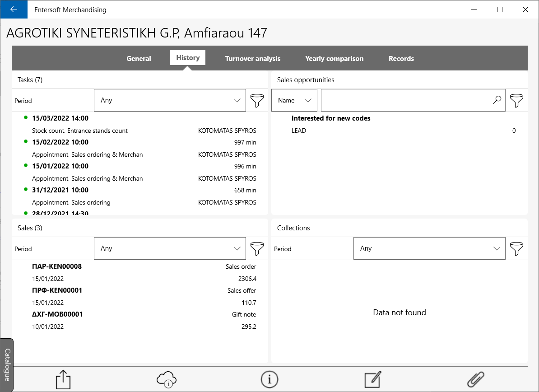The image size is (539, 392).
Task: Open the Name search-field selector
Action: pyautogui.click(x=294, y=100)
